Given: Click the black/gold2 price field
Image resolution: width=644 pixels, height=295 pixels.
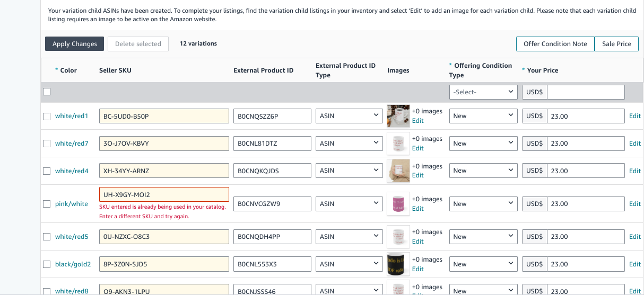Looking at the screenshot, I should (x=586, y=264).
